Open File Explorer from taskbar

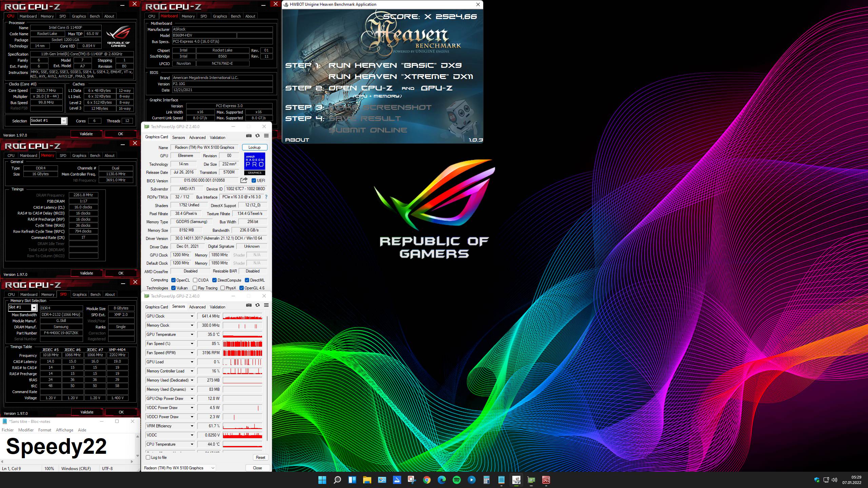coord(367,480)
